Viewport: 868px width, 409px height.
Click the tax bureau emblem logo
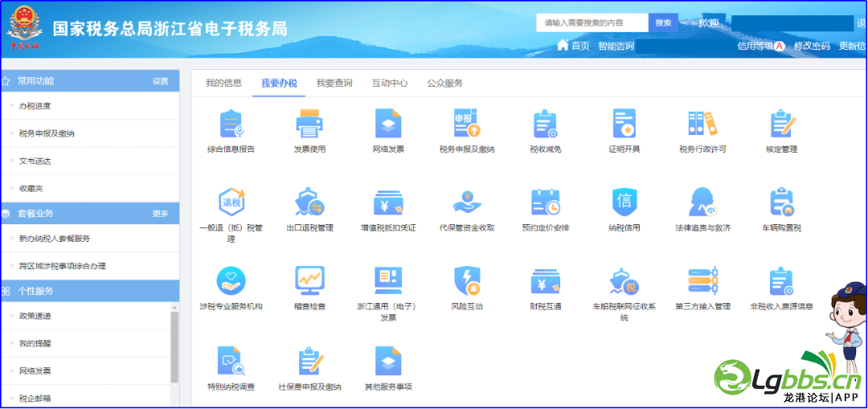click(x=24, y=28)
